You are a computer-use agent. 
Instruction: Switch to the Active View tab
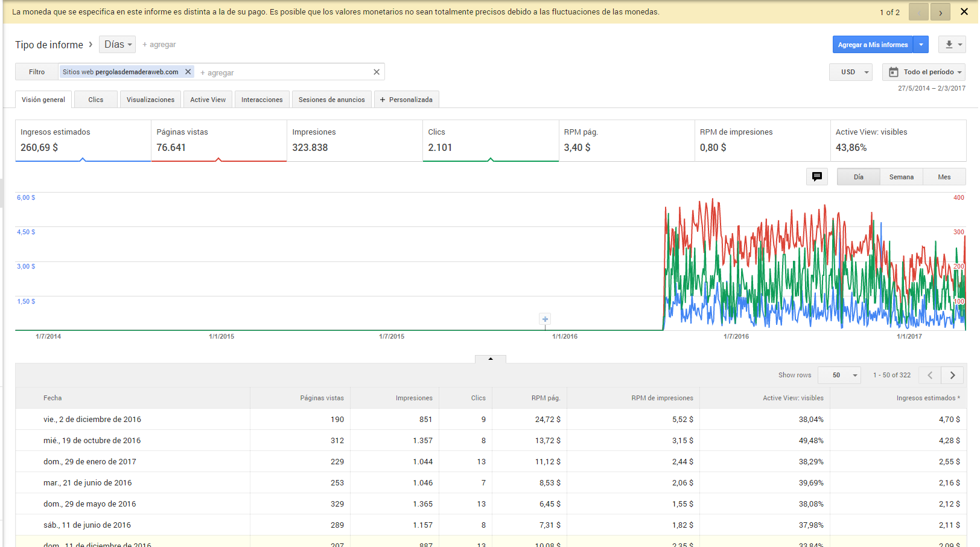pyautogui.click(x=208, y=100)
